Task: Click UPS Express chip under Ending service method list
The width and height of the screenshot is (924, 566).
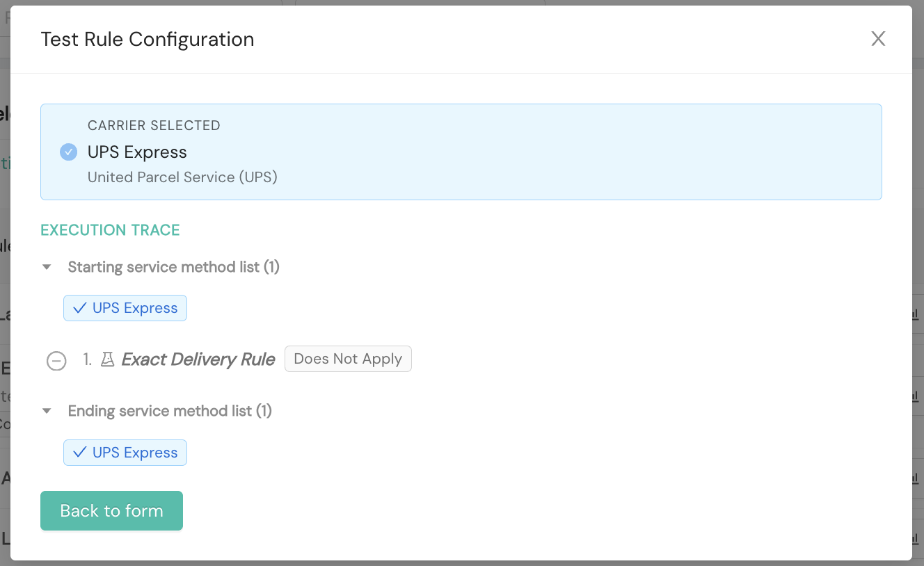Action: point(125,453)
